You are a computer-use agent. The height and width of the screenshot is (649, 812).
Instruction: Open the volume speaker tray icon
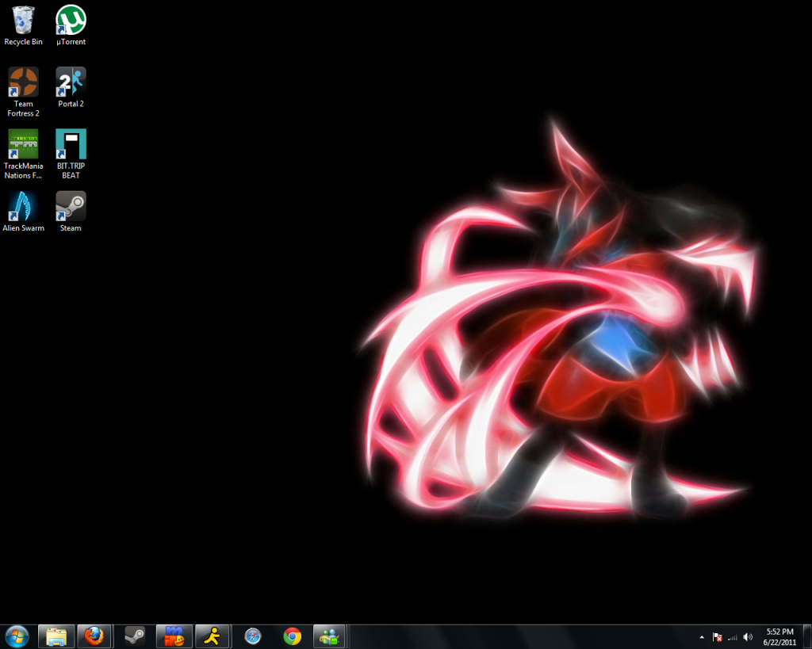[748, 637]
